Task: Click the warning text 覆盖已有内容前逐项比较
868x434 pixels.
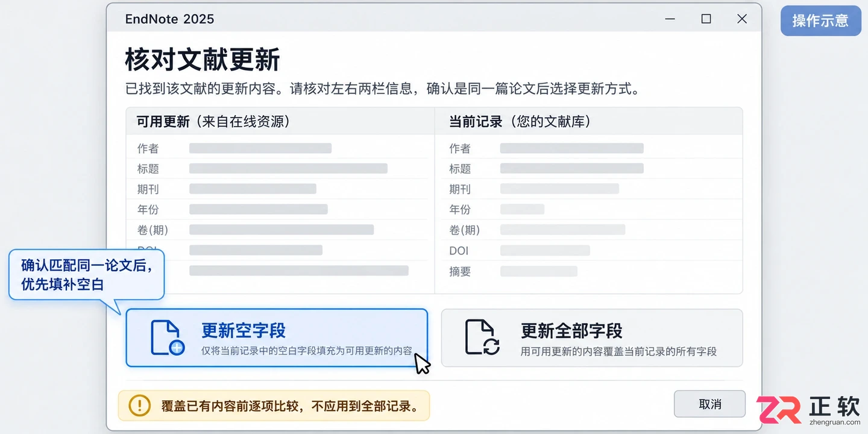Action: pyautogui.click(x=230, y=406)
